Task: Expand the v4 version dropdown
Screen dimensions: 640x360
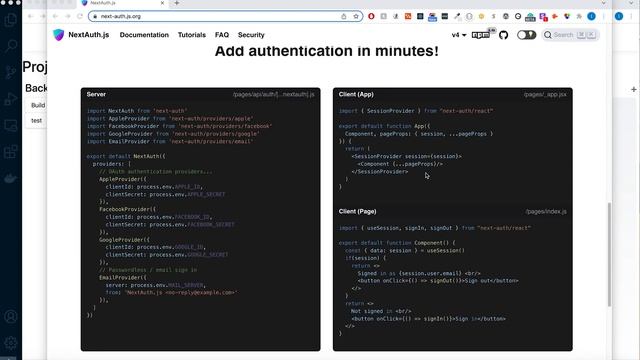Action: (x=459, y=35)
